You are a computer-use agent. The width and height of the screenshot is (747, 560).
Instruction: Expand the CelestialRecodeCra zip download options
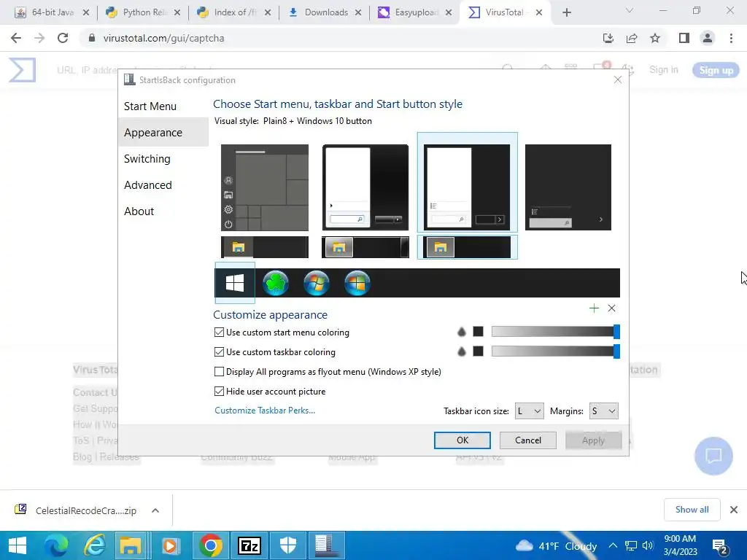point(155,510)
